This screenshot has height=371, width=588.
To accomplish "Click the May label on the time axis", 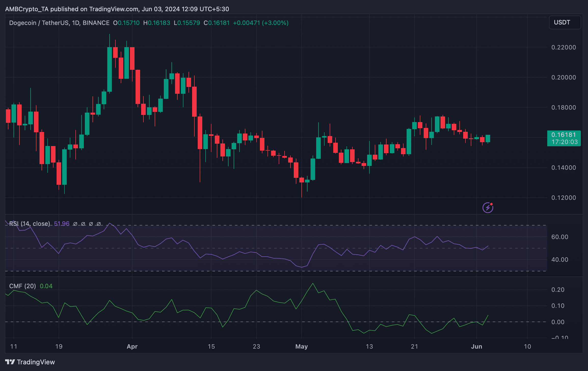I will pos(301,346).
